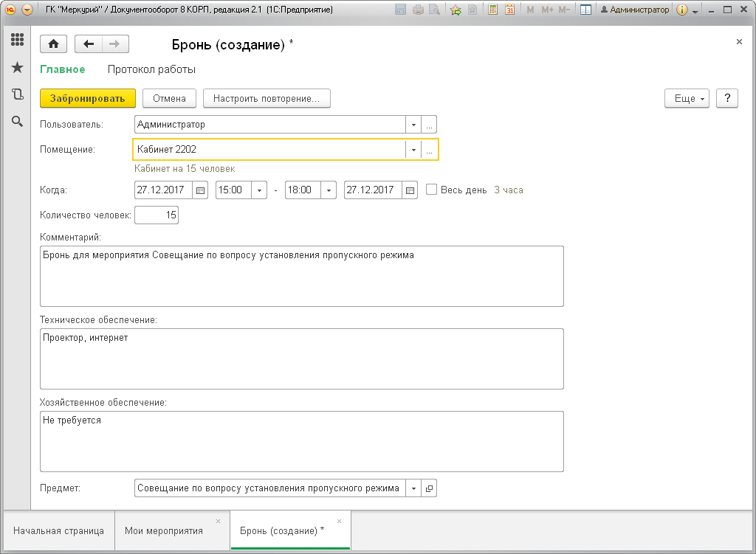Select the Главное tab
This screenshot has height=554, width=756.
[62, 69]
